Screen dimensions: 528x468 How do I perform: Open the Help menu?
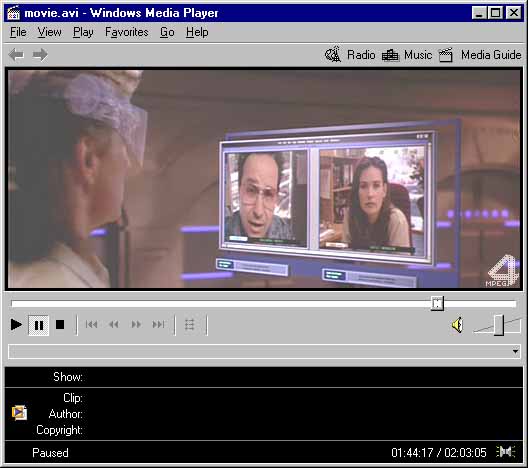coord(197,32)
